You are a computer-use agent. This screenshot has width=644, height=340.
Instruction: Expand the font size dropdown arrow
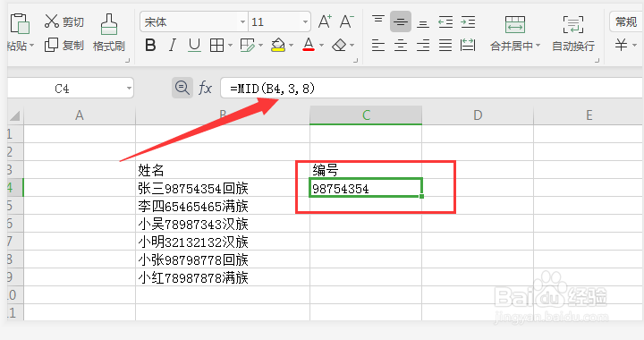[x=305, y=22]
